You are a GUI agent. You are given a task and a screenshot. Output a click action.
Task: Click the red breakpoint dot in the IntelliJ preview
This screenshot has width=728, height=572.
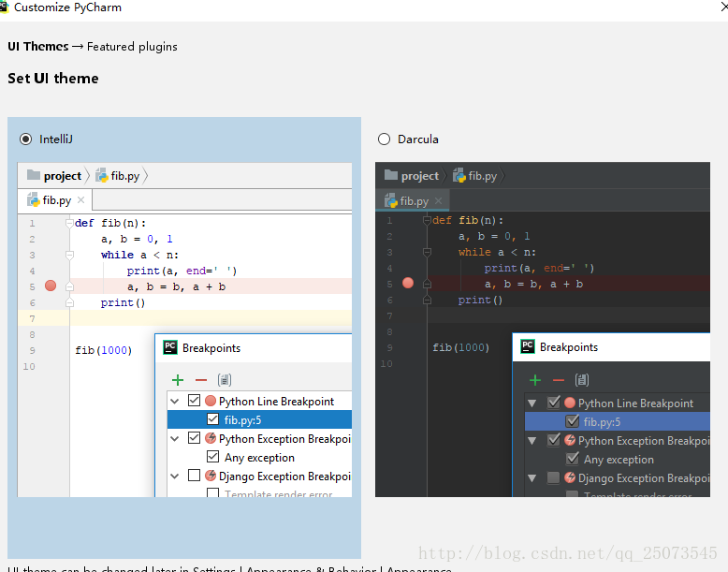51,286
